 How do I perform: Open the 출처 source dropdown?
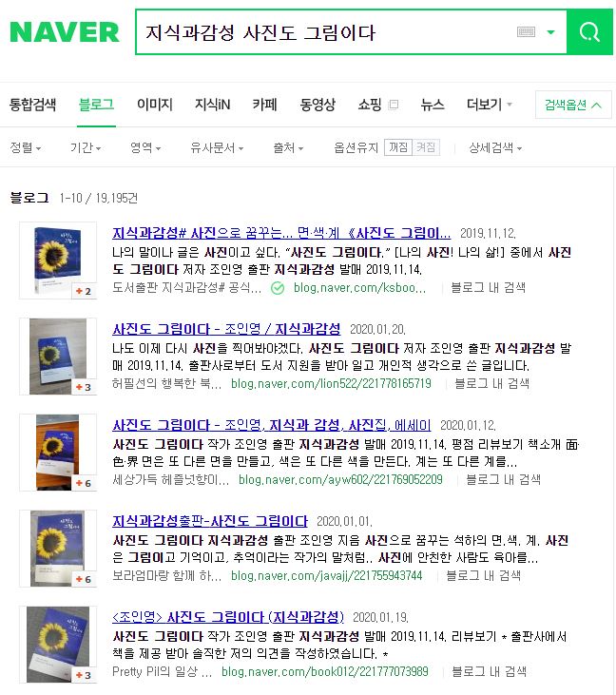pos(288,147)
